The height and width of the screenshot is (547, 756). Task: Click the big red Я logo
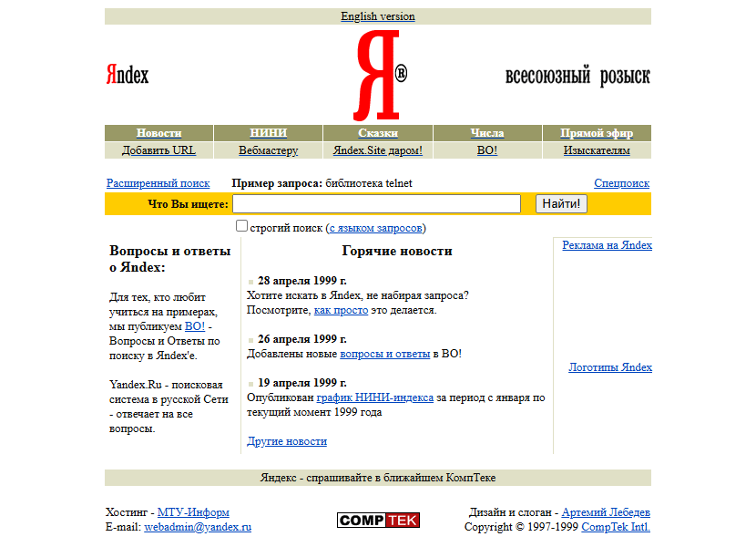click(380, 76)
